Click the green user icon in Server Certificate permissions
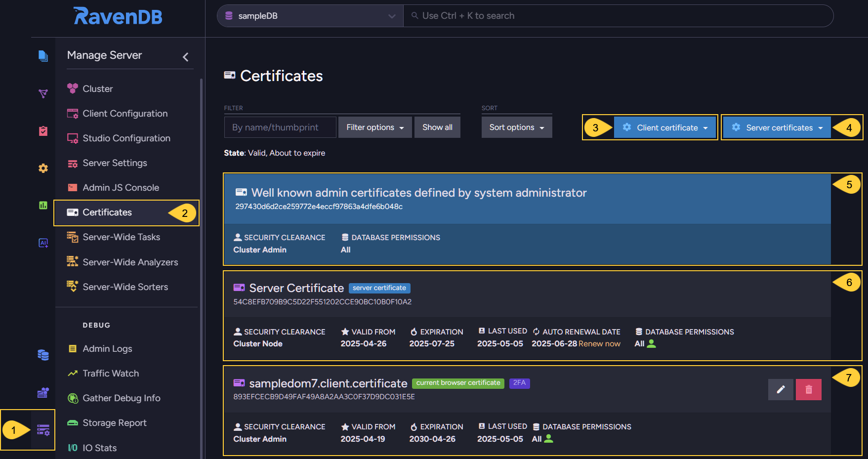 (x=652, y=343)
